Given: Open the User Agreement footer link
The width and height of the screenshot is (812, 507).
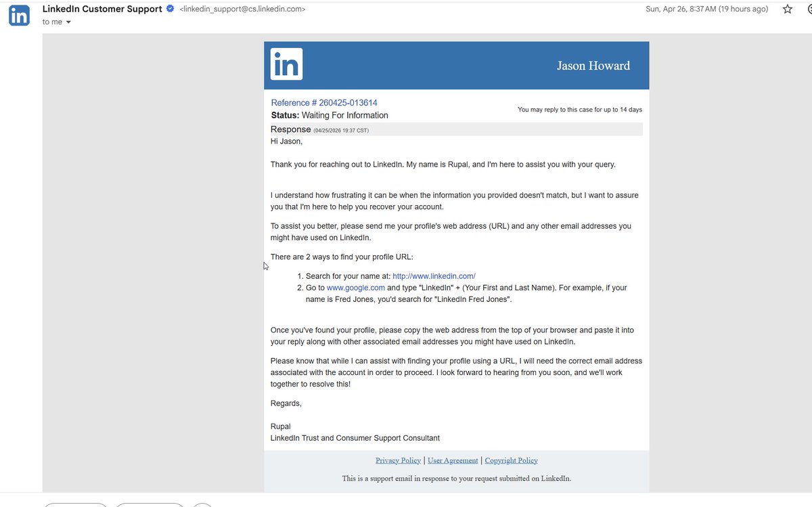Looking at the screenshot, I should coord(452,460).
